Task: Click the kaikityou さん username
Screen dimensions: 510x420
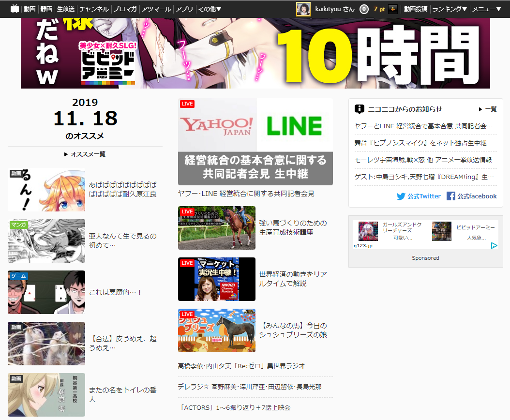Action: (335, 9)
